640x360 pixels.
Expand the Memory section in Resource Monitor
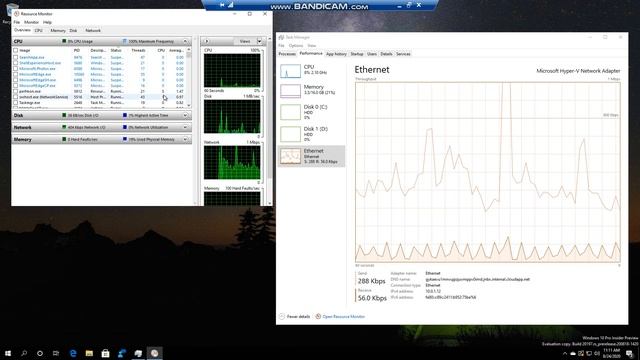pyautogui.click(x=185, y=140)
